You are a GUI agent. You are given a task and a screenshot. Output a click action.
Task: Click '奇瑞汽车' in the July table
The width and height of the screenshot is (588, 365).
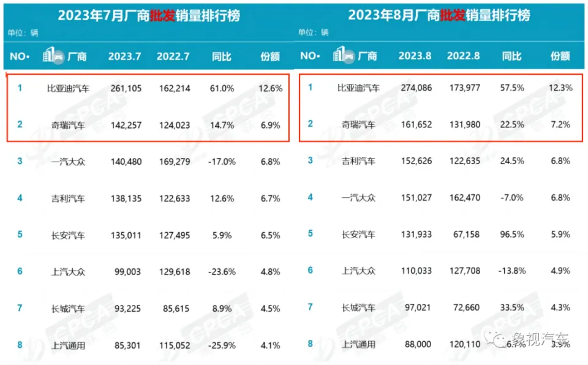(x=68, y=126)
